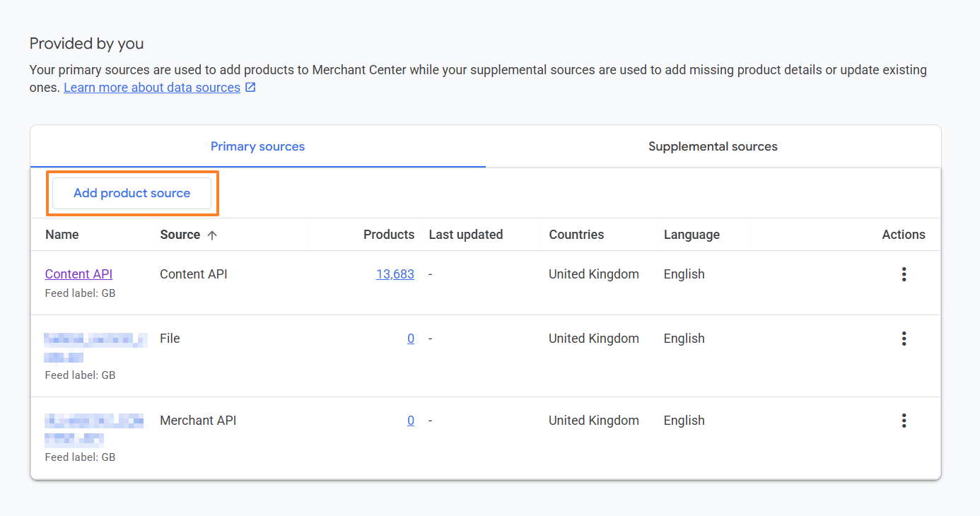Open the Content API source name link

78,274
